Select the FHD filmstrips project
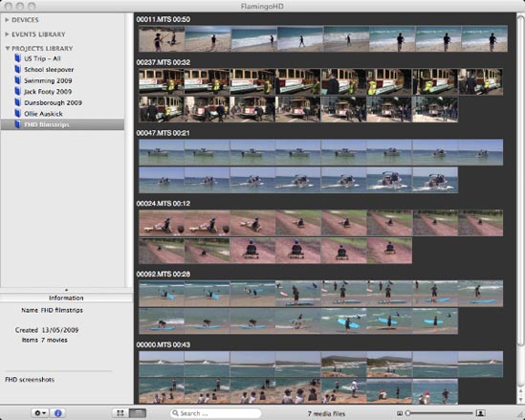 [62, 124]
